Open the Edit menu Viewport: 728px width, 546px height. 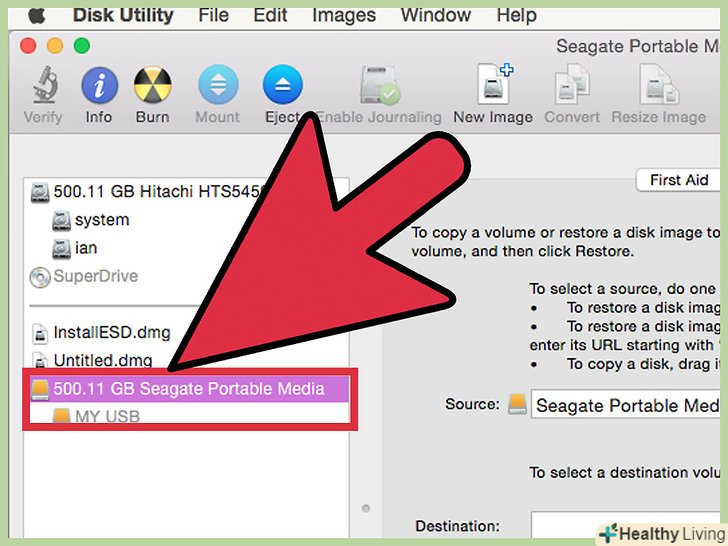[x=270, y=15]
